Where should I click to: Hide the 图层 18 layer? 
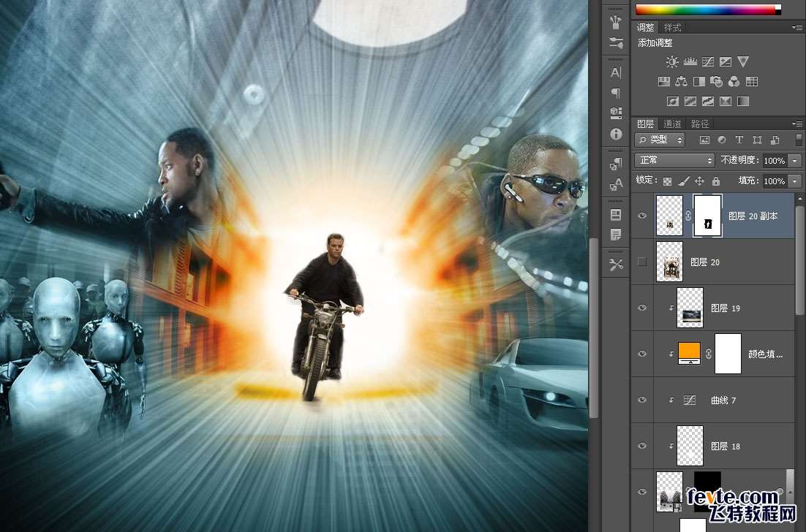click(x=642, y=446)
